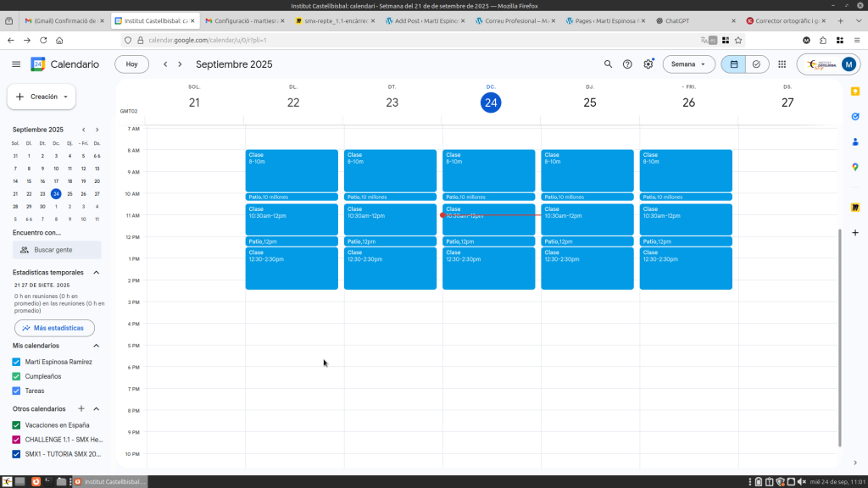Click the Más estadísticas button
868x488 pixels.
click(x=54, y=328)
